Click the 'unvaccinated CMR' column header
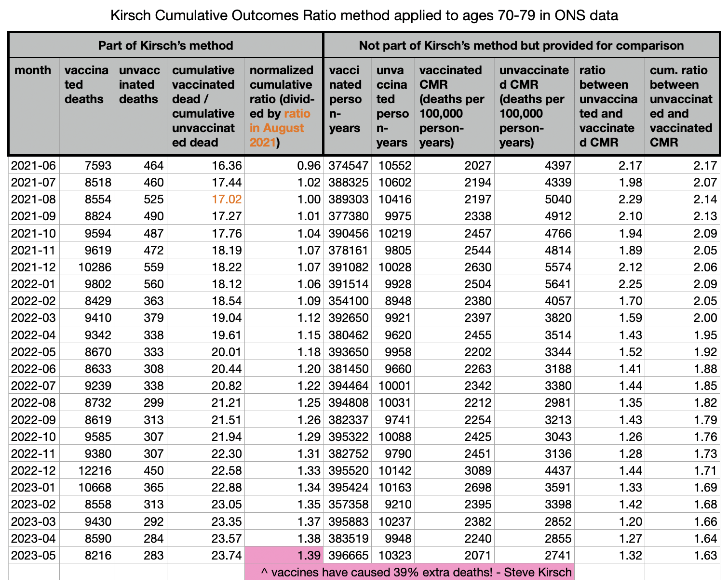The height and width of the screenshot is (587, 728). pos(534,106)
